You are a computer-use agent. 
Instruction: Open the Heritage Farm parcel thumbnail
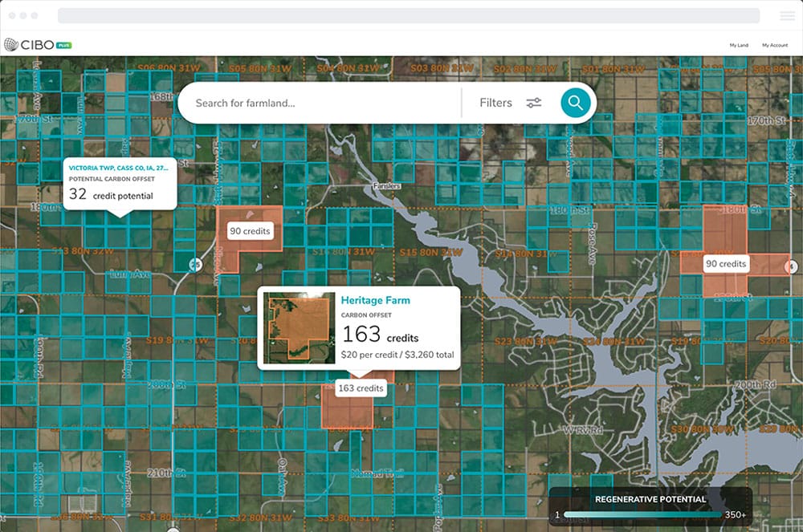299,328
